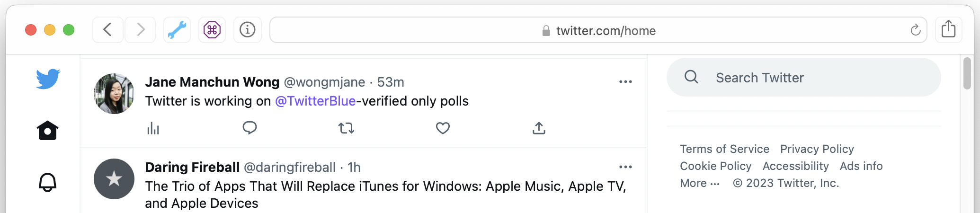Open the wrench developer tools icon
The image size is (980, 213).
[x=177, y=30]
